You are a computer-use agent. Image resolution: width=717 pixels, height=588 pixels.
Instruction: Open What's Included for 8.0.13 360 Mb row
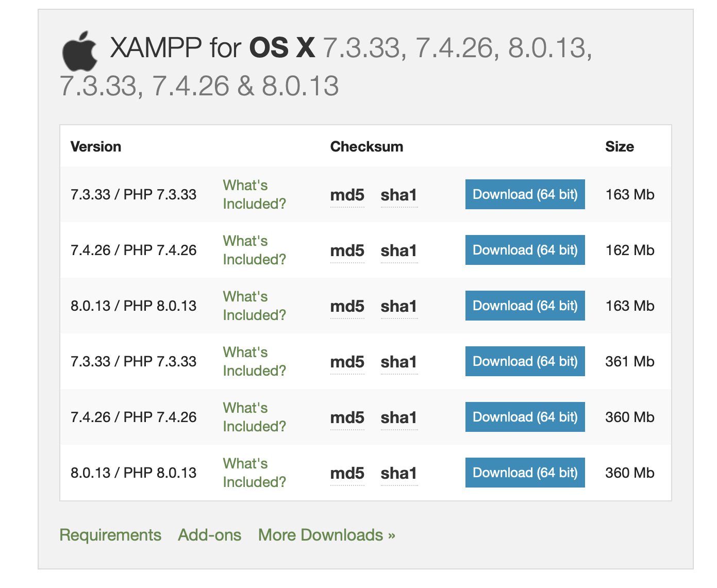[254, 473]
